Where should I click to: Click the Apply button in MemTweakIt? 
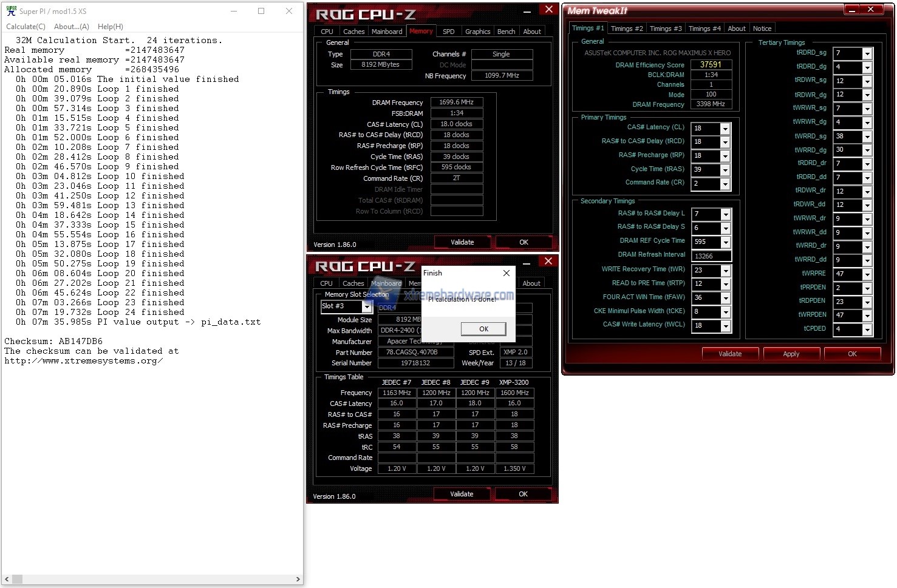[x=791, y=354]
